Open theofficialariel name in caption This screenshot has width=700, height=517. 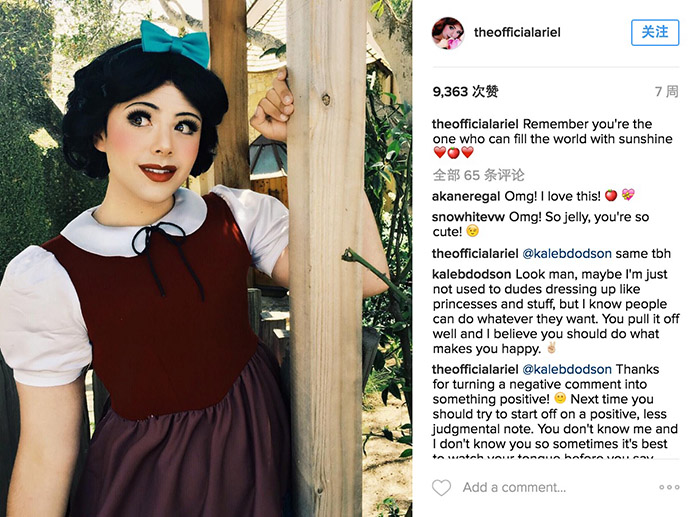pyautogui.click(x=475, y=124)
